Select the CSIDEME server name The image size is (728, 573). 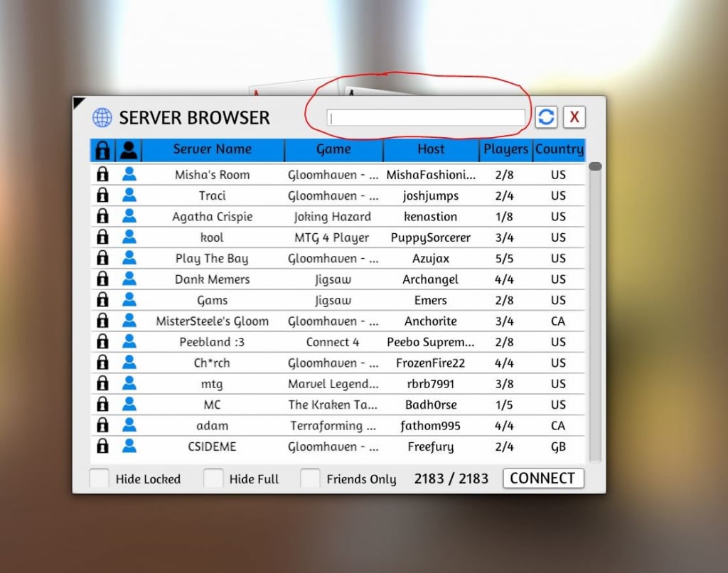click(212, 446)
